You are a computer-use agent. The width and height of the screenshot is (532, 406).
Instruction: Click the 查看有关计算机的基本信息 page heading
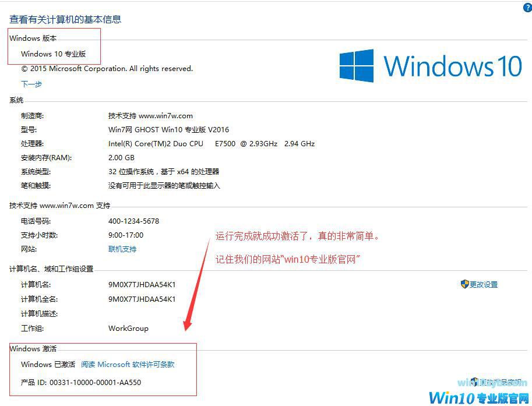point(65,19)
